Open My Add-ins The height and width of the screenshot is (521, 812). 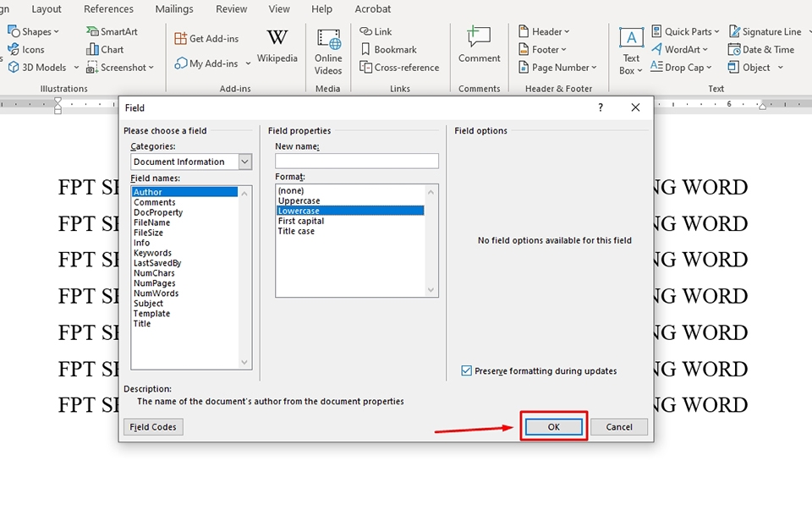[x=206, y=63]
